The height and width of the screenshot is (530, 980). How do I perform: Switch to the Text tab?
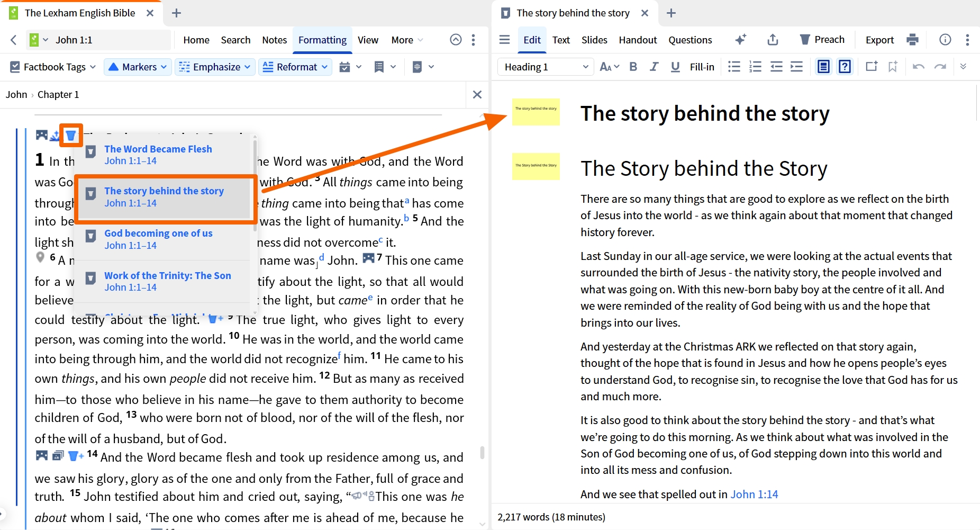(561, 40)
